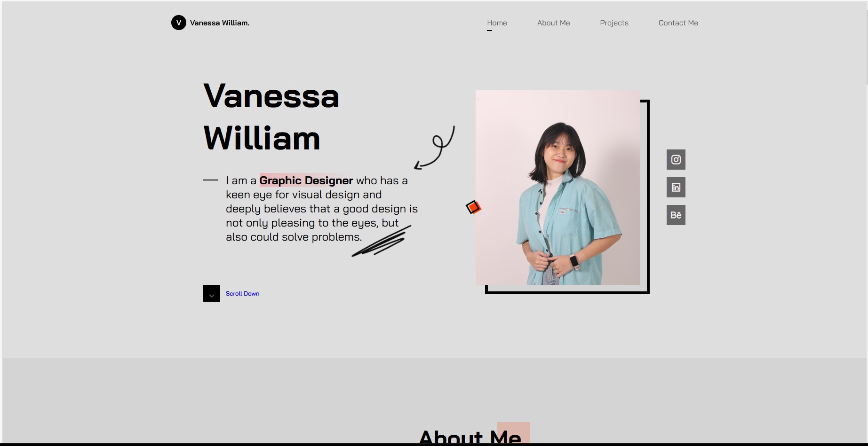Go to the Home nav item
Image resolution: width=868 pixels, height=446 pixels.
click(497, 23)
